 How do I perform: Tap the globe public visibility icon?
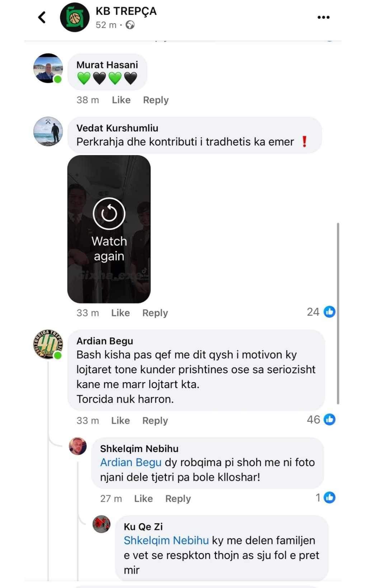130,25
